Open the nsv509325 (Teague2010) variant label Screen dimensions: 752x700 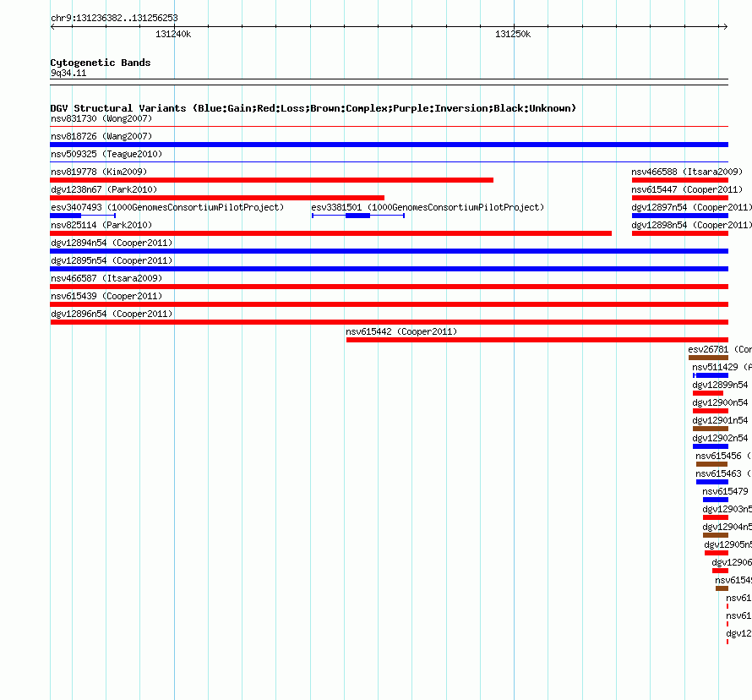[106, 154]
